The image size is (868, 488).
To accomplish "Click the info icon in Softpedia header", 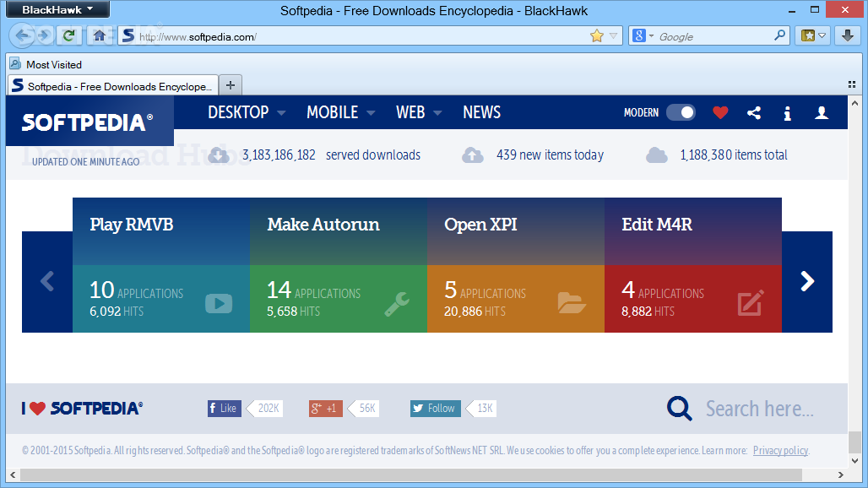I will (x=787, y=113).
